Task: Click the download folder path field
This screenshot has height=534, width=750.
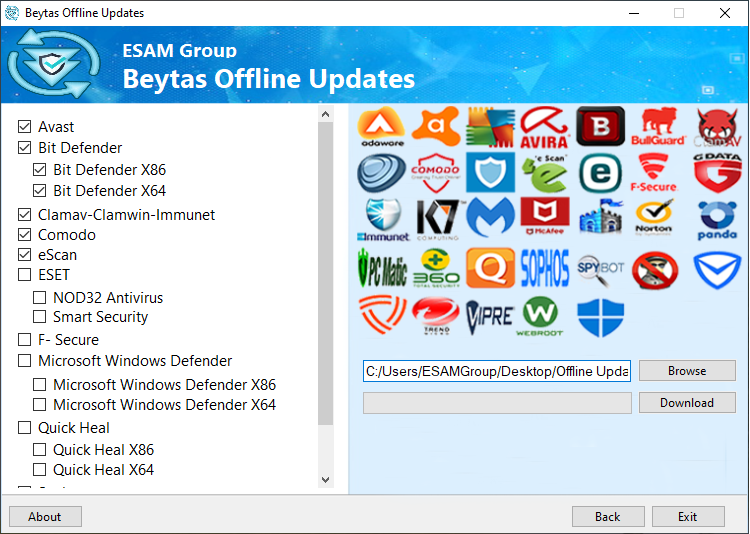Action: (x=497, y=372)
